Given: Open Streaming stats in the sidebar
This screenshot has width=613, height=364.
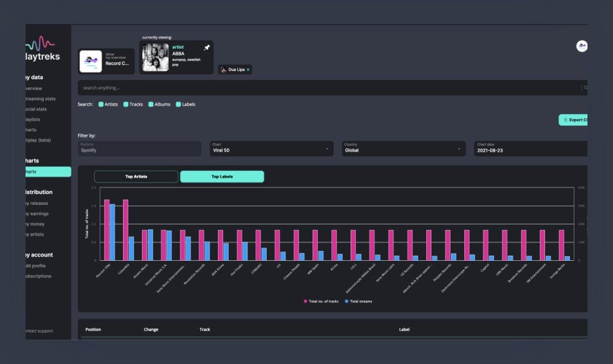Looking at the screenshot, I should pyautogui.click(x=40, y=99).
